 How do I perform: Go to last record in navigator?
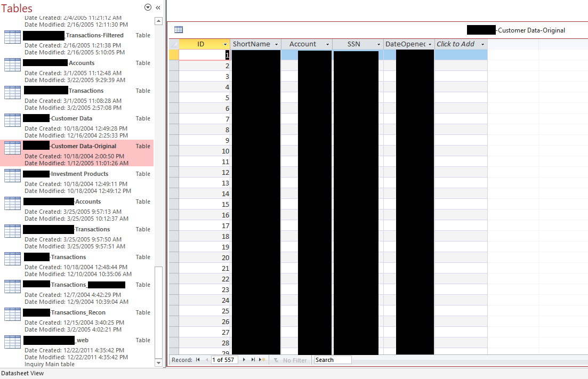point(253,360)
